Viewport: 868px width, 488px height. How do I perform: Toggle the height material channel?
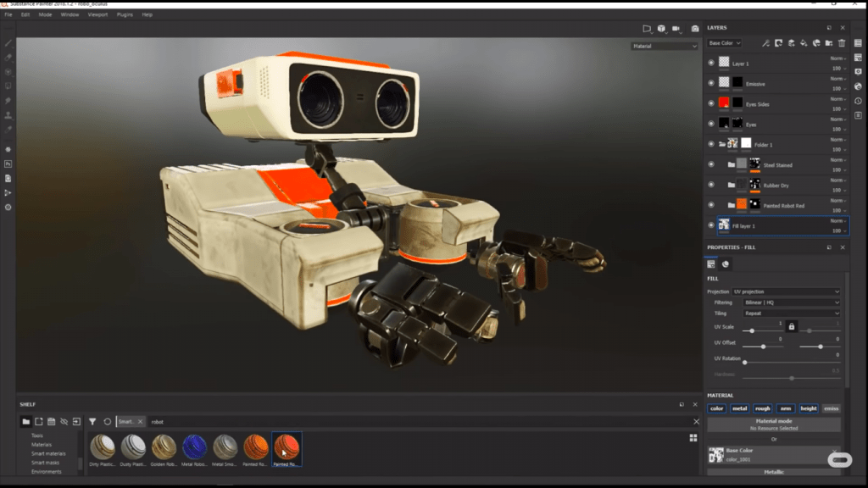click(809, 408)
